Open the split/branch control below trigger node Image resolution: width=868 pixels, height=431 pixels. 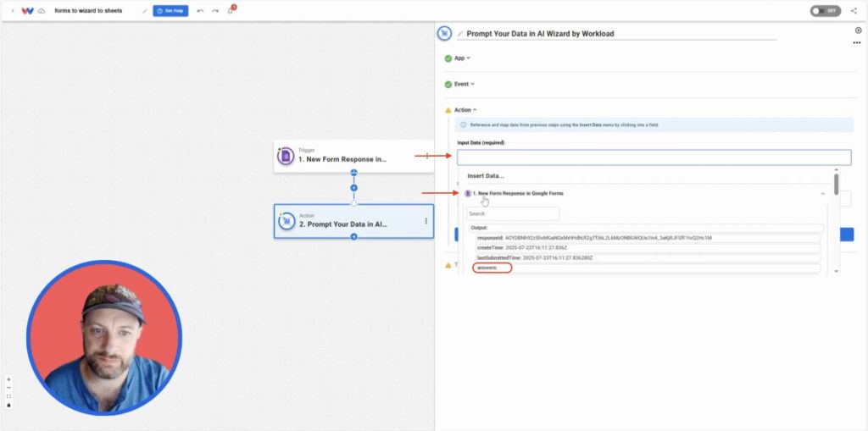[353, 173]
